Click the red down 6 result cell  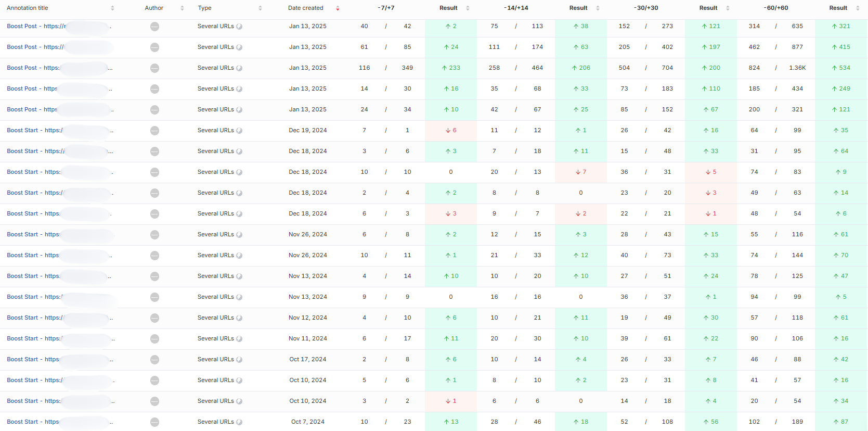[x=451, y=131]
